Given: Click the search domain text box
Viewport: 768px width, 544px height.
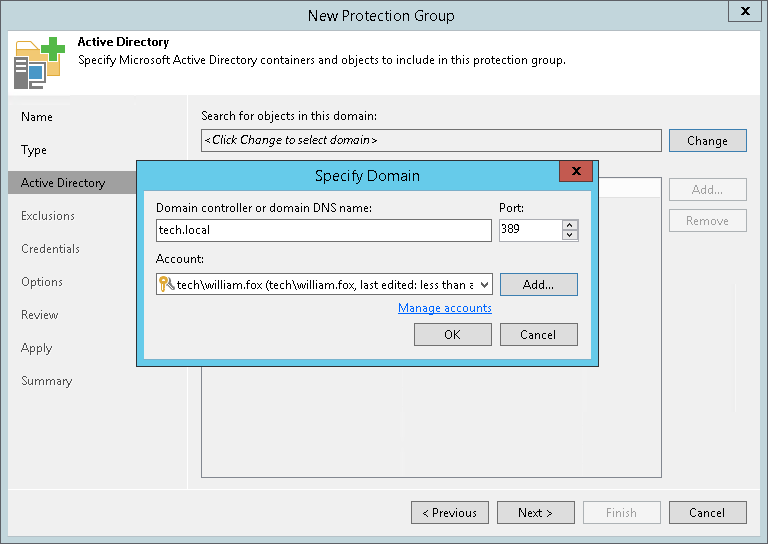Looking at the screenshot, I should click(431, 140).
